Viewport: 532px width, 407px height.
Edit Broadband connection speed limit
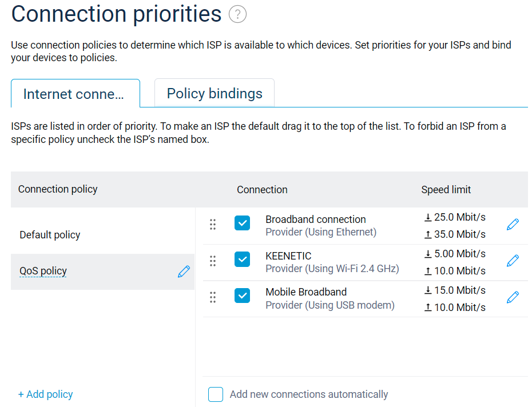[513, 225]
